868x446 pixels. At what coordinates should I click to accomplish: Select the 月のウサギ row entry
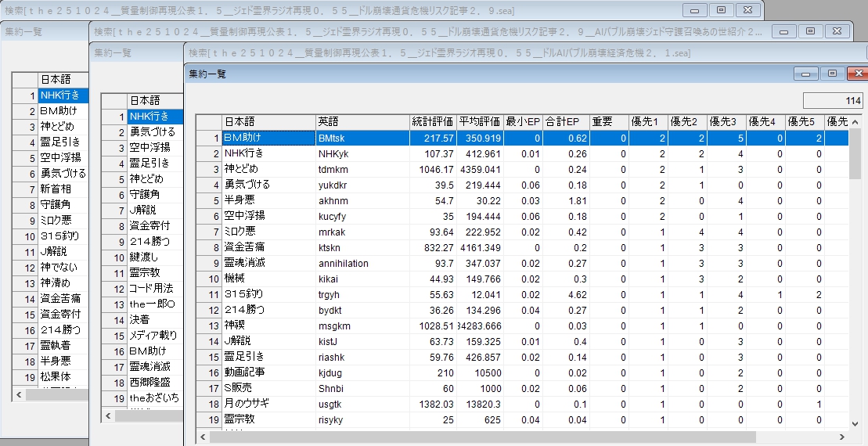[x=246, y=404]
